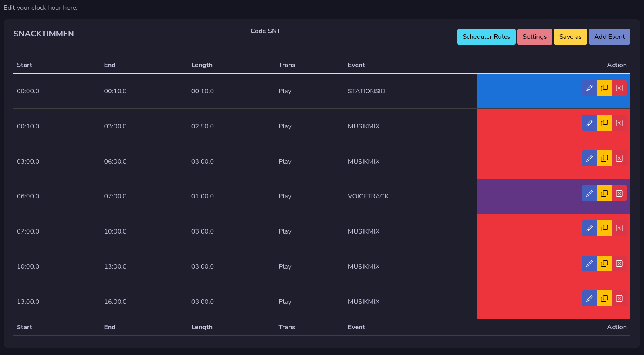
Task: Delete the MUSIKMIX event starting at 10:00.0
Action: (x=619, y=263)
